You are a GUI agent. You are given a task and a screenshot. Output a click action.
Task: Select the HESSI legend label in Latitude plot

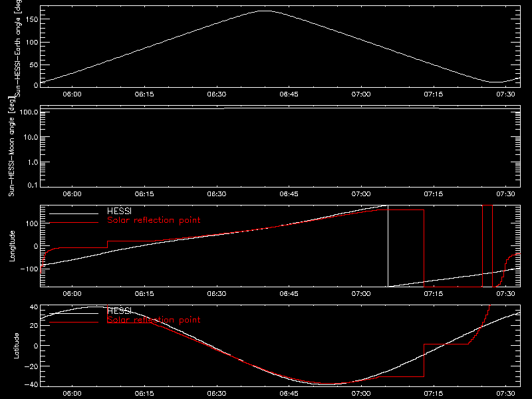120,311
